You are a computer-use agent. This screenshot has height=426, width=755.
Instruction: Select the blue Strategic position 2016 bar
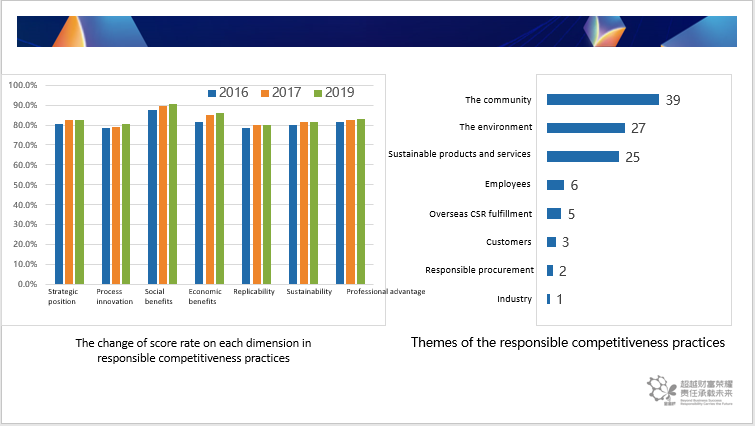point(59,204)
